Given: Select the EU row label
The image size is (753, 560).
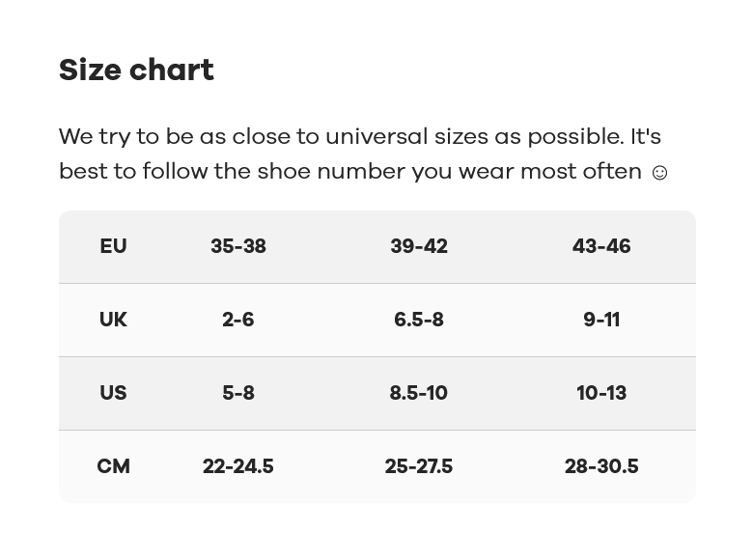Looking at the screenshot, I should [x=113, y=246].
